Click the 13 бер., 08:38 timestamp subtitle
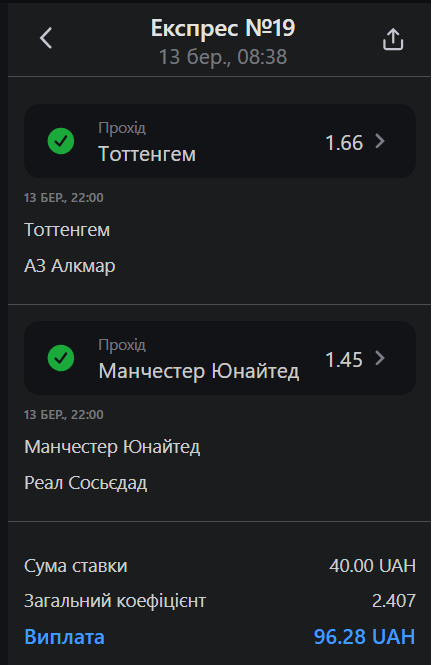This screenshot has width=432, height=665. [223, 57]
